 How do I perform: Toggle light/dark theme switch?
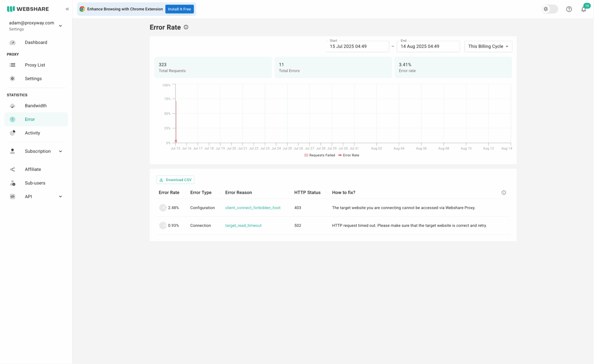[x=550, y=9]
